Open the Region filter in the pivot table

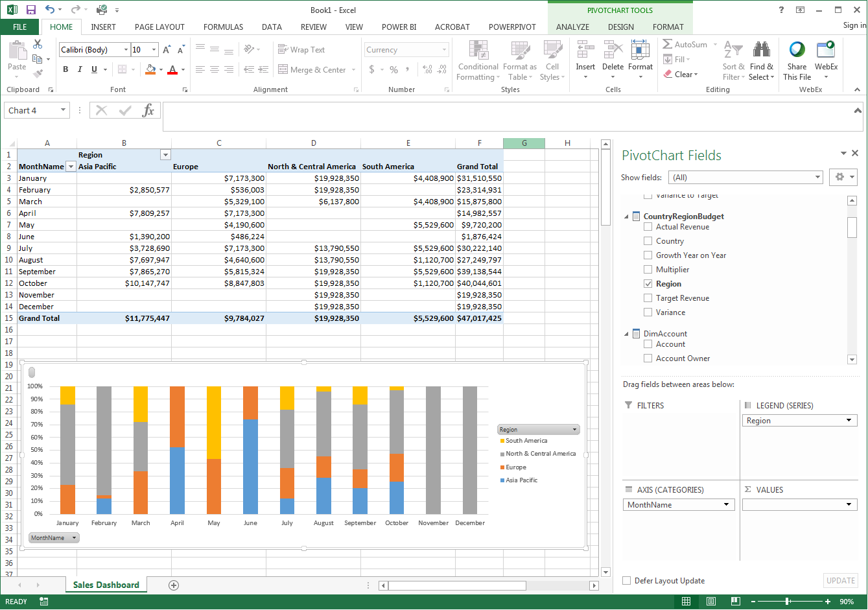[165, 154]
